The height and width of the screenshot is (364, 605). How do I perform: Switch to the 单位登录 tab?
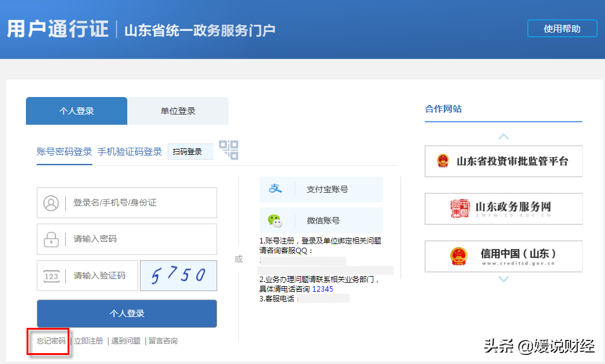[x=178, y=111]
